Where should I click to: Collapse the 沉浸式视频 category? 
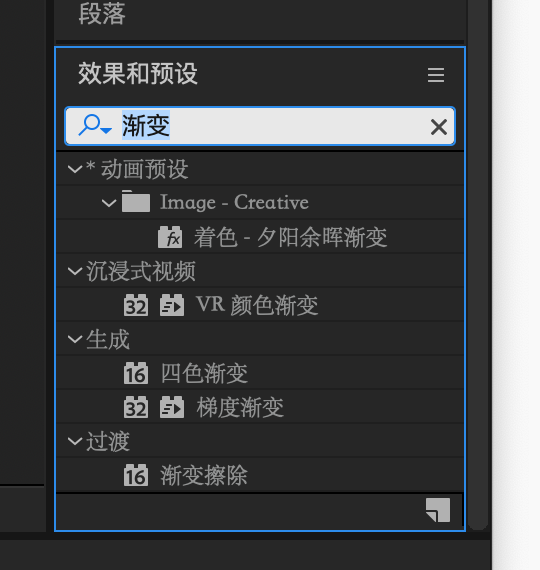tap(75, 271)
